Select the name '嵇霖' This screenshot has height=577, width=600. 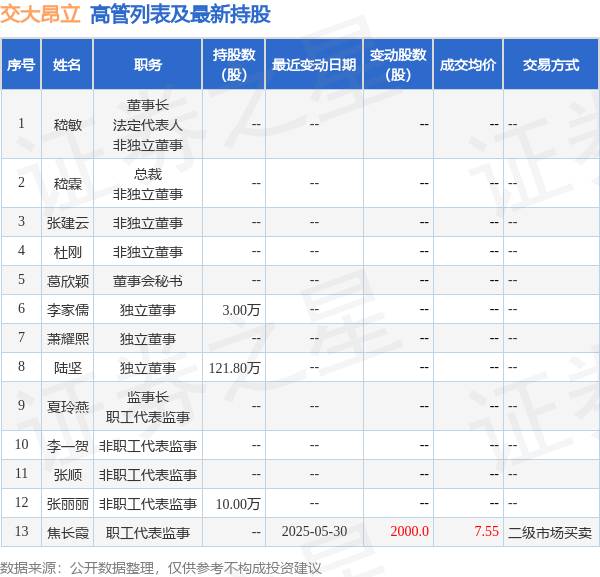(x=68, y=184)
